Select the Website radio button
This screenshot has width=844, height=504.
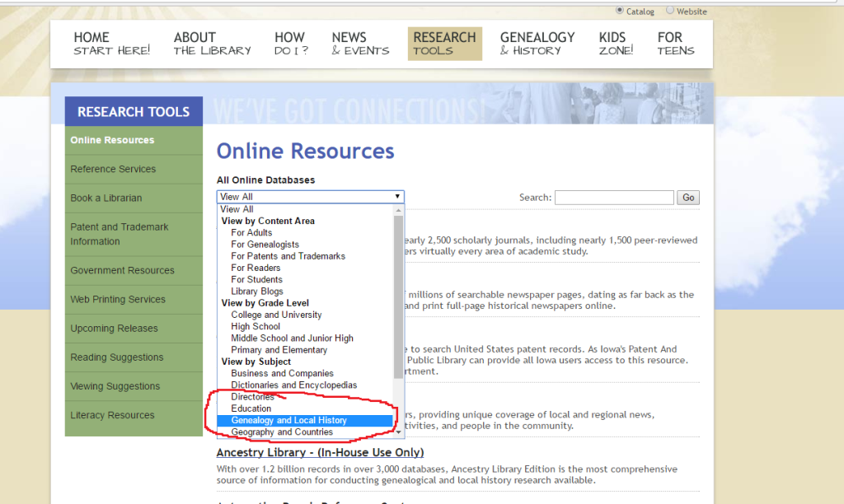(x=669, y=11)
